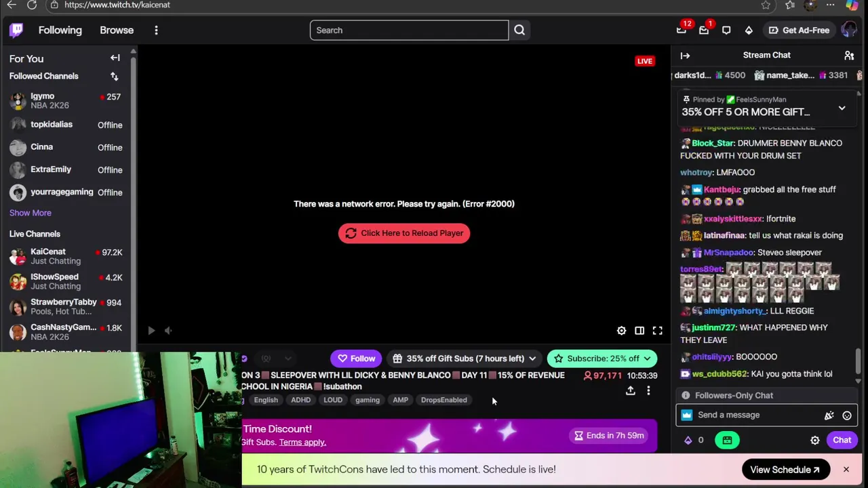The width and height of the screenshot is (868, 488).
Task: Click the browser back arrow
Action: pyautogui.click(x=12, y=5)
